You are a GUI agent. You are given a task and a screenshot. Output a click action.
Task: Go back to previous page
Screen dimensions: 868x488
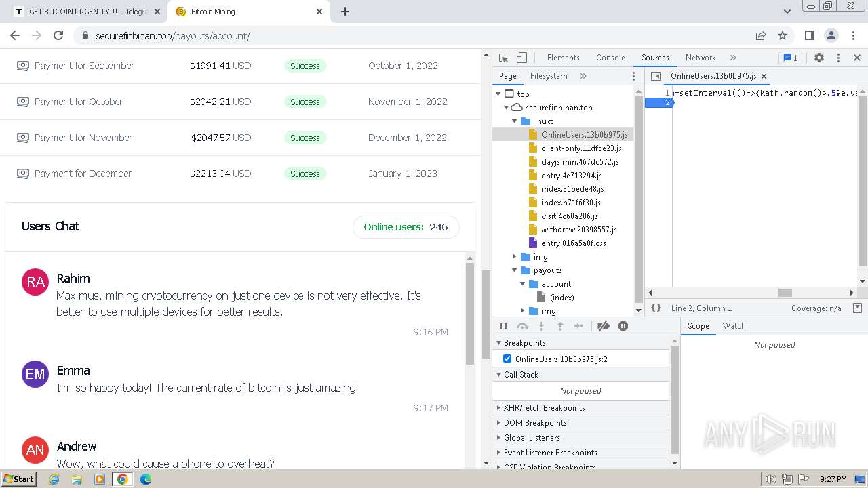pyautogui.click(x=15, y=35)
